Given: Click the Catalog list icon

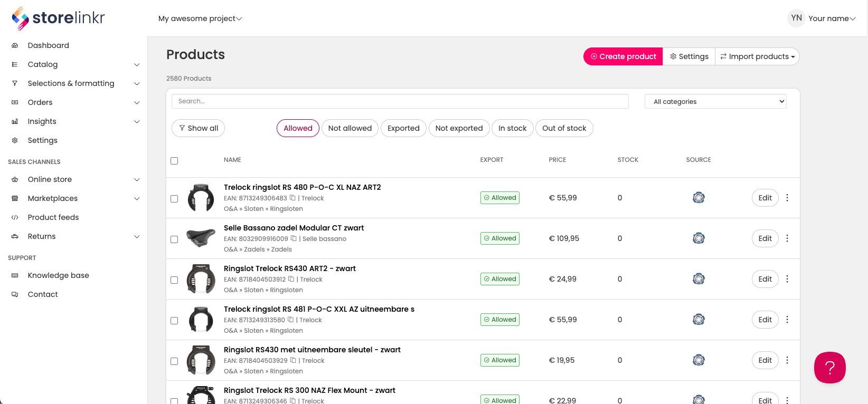Looking at the screenshot, I should point(15,64).
